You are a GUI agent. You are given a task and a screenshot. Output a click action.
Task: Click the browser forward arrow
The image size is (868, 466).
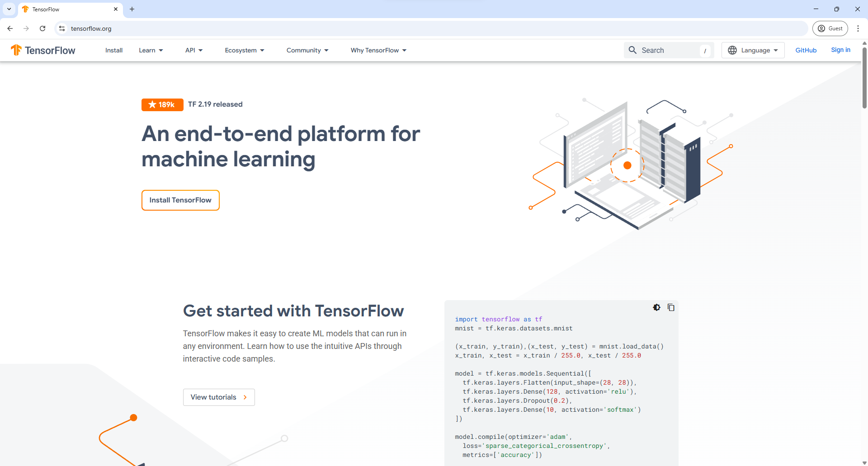26,28
